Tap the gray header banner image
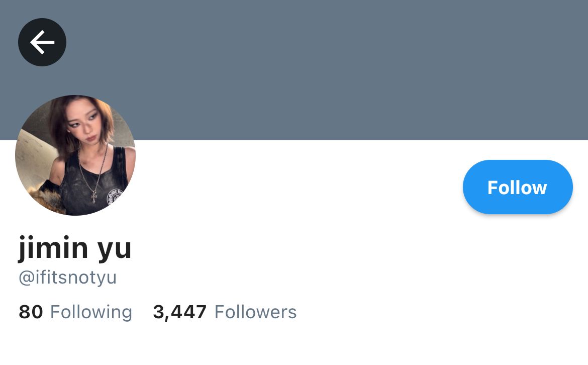588x365 pixels. pyautogui.click(x=323, y=70)
